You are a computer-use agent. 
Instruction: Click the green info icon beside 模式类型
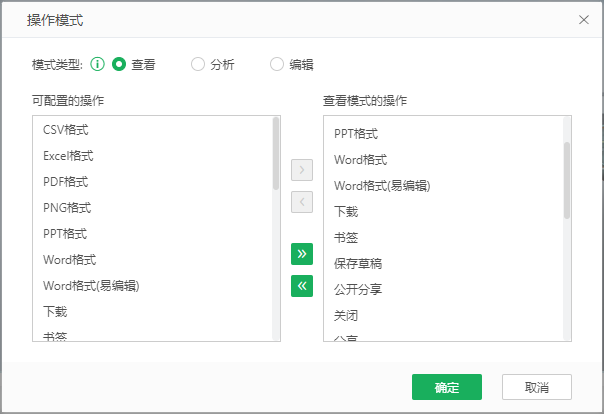[x=97, y=64]
